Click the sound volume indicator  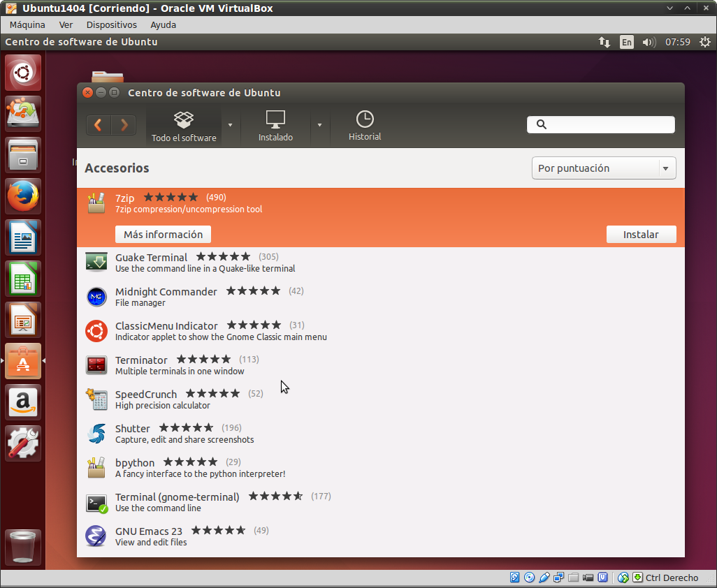(649, 42)
